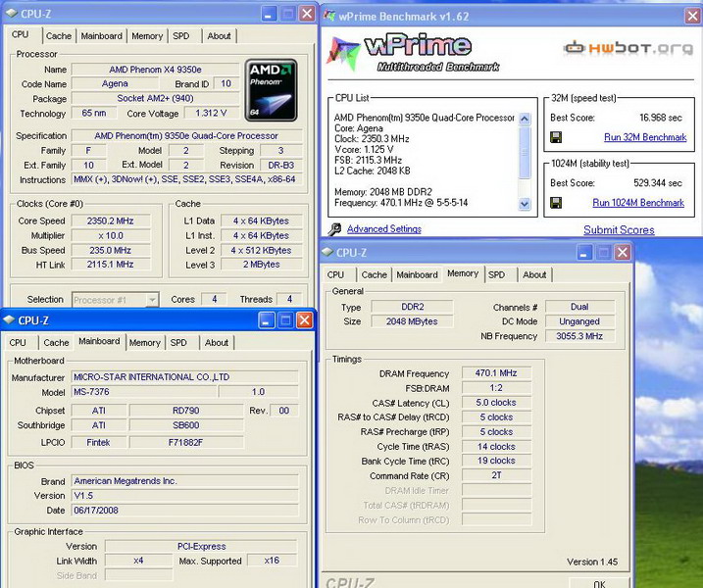Click OK button in Memory CPU-Z window

pos(599,583)
